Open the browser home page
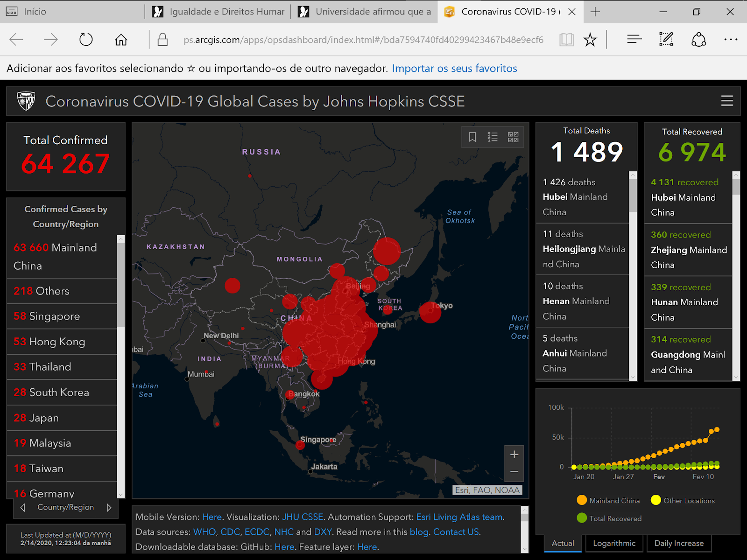This screenshot has height=560, width=747. pyautogui.click(x=121, y=40)
